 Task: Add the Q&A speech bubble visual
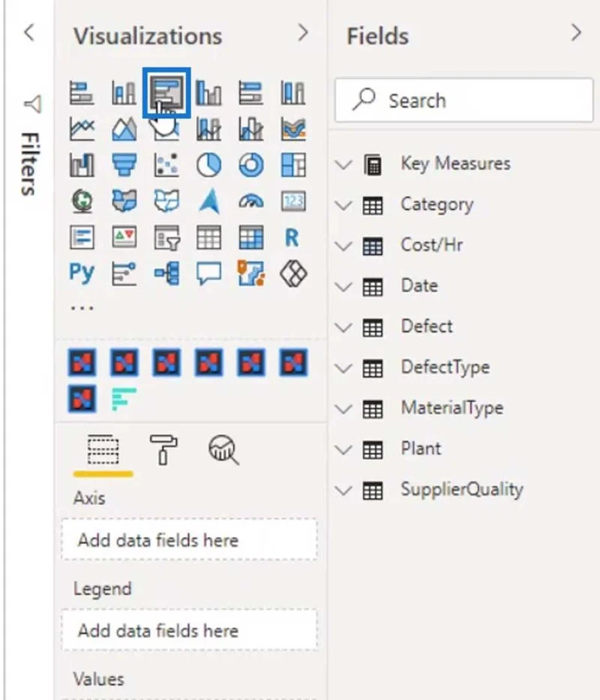point(208,274)
